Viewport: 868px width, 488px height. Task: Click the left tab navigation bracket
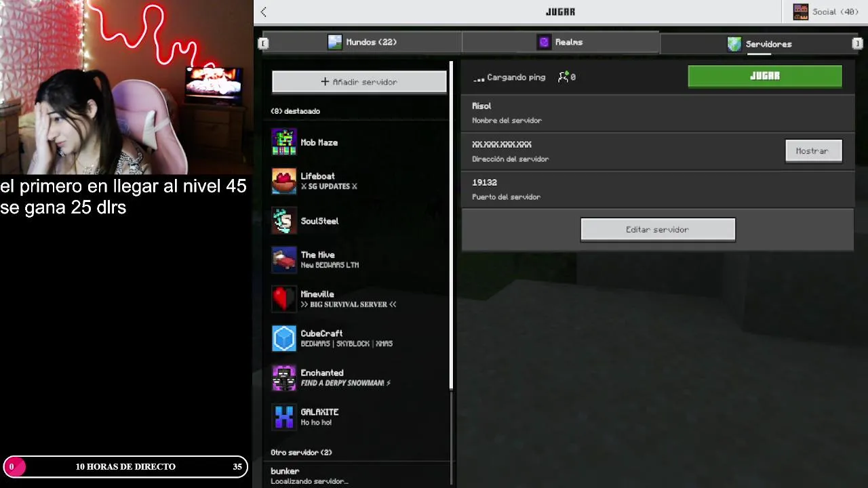point(263,43)
